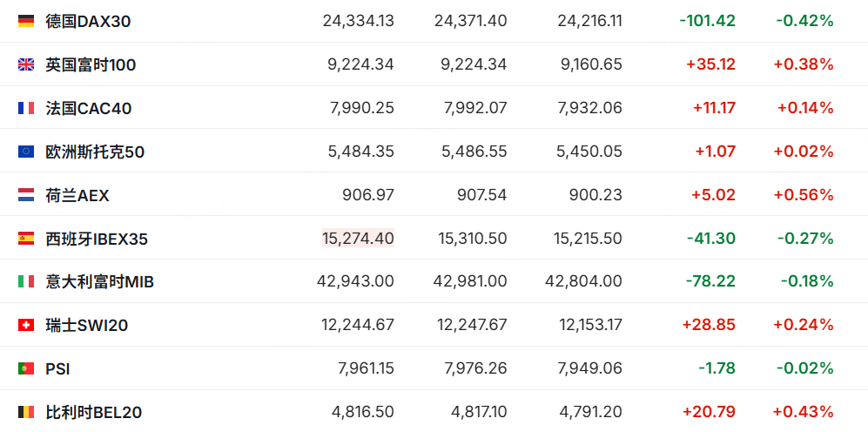The width and height of the screenshot is (868, 432).
Task: Click the Italy flag icon
Action: (26, 281)
